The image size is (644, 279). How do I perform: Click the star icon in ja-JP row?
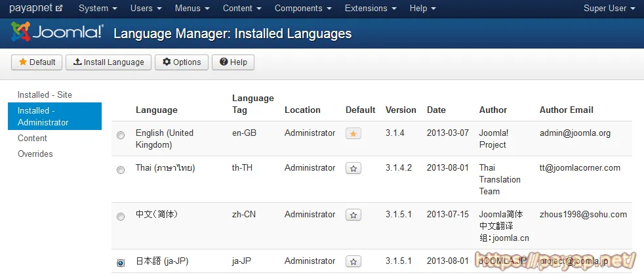click(353, 262)
